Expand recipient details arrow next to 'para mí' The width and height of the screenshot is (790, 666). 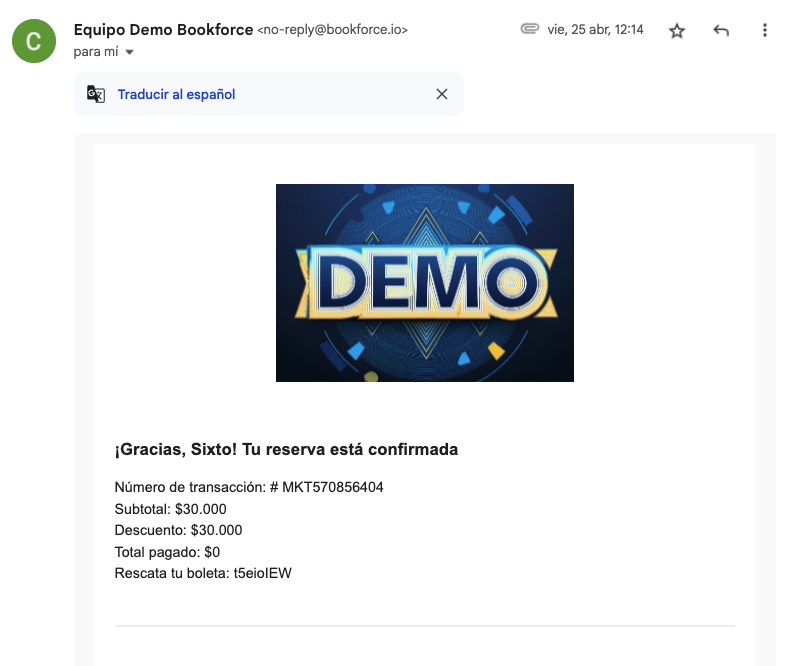[x=129, y=52]
